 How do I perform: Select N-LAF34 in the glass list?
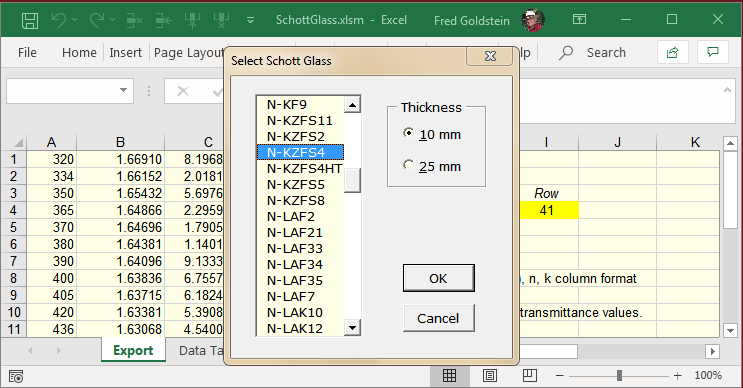[x=300, y=264]
